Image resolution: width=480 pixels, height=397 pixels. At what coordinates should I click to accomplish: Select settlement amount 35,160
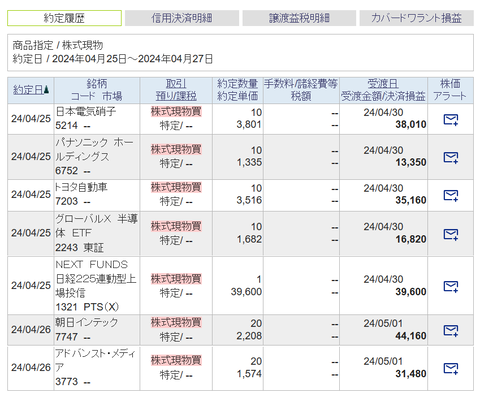point(411,200)
